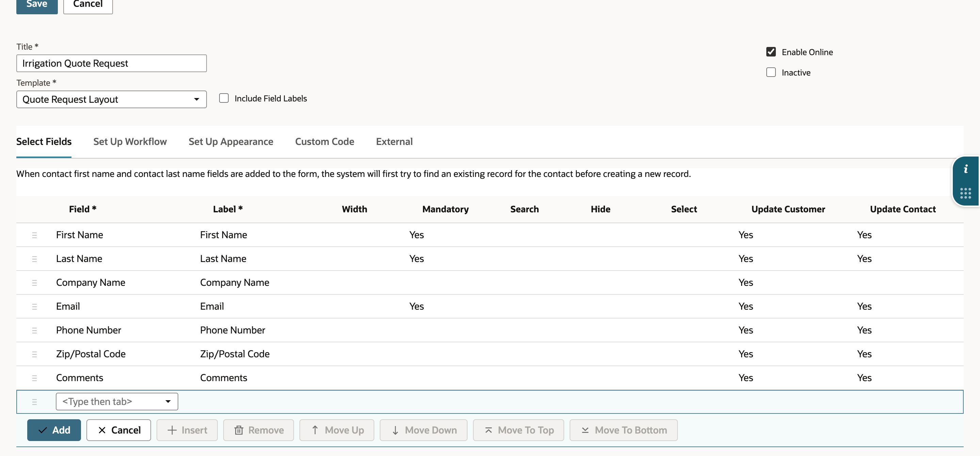The image size is (980, 456).
Task: Click the Move Down button
Action: click(x=423, y=430)
